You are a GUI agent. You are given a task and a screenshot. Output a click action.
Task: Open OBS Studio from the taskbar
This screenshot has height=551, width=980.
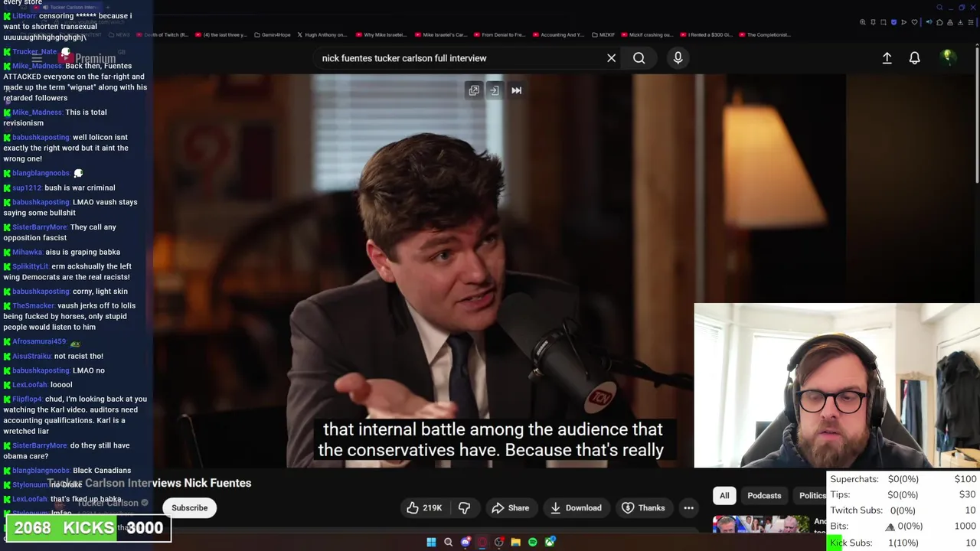tap(499, 542)
